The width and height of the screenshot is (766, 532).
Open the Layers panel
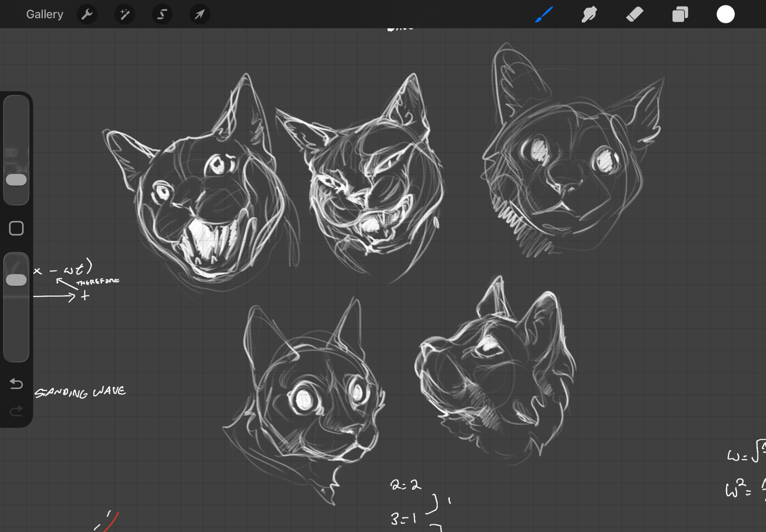680,15
